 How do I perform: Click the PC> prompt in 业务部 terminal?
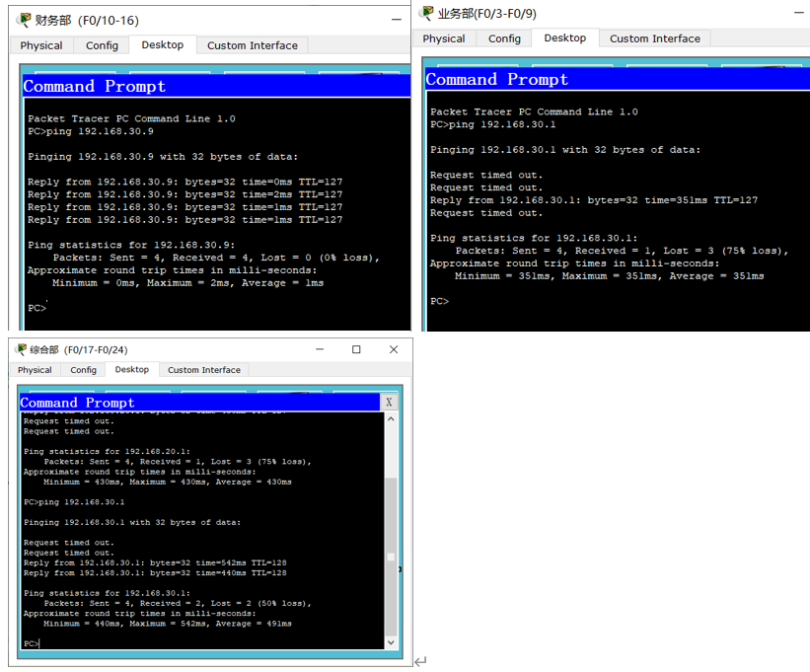pos(440,301)
